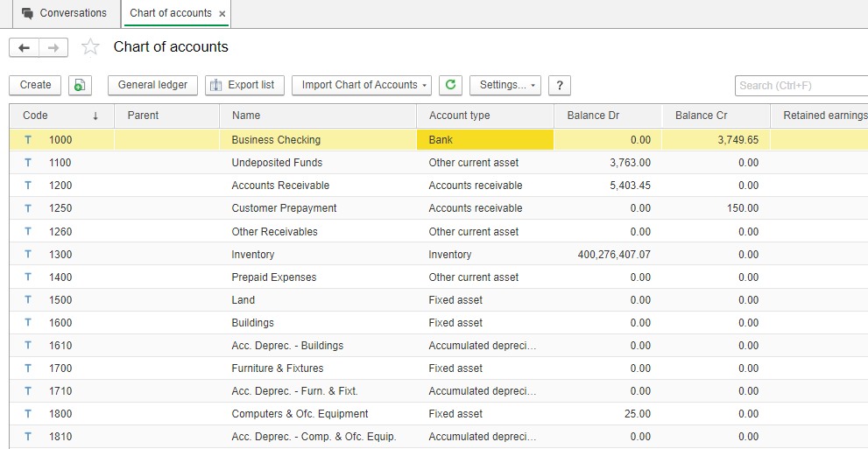The image size is (868, 449).
Task: Select the Chart of accounts tab
Action: point(170,13)
